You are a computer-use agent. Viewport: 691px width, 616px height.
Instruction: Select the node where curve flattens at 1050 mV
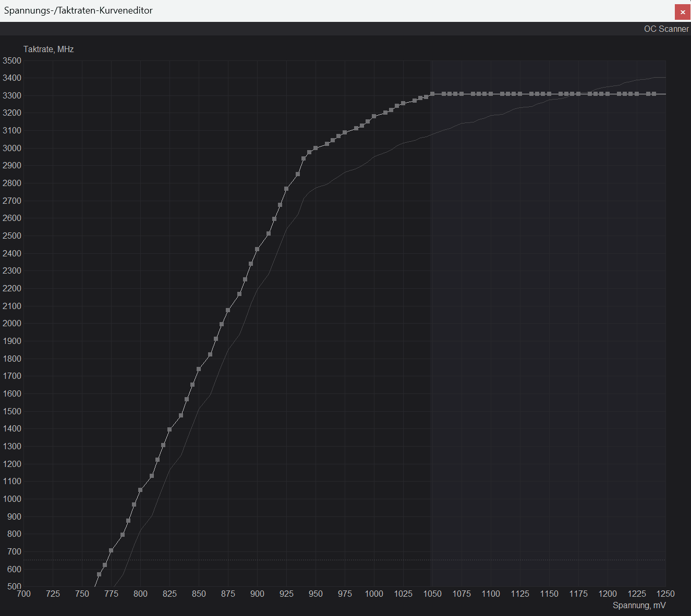(432, 94)
